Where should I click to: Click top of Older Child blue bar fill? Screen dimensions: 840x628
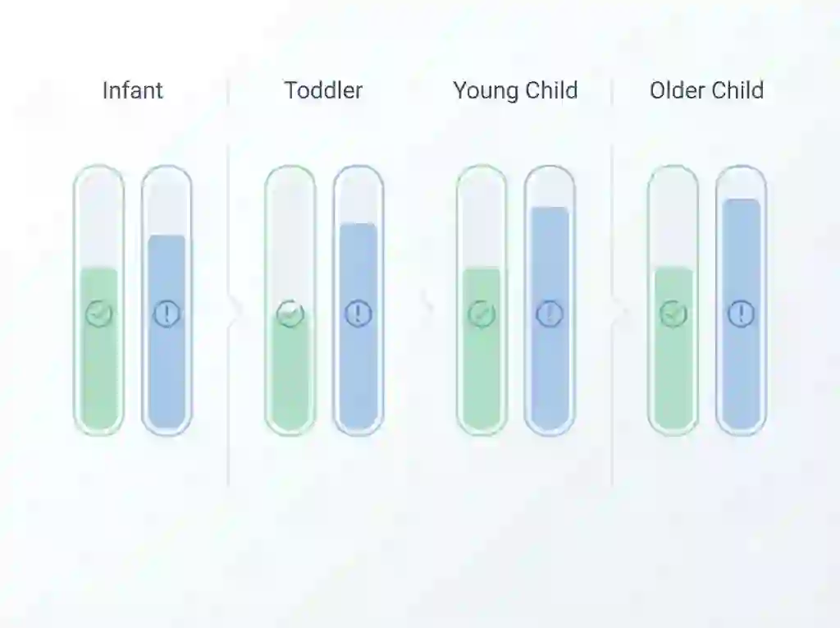742,203
